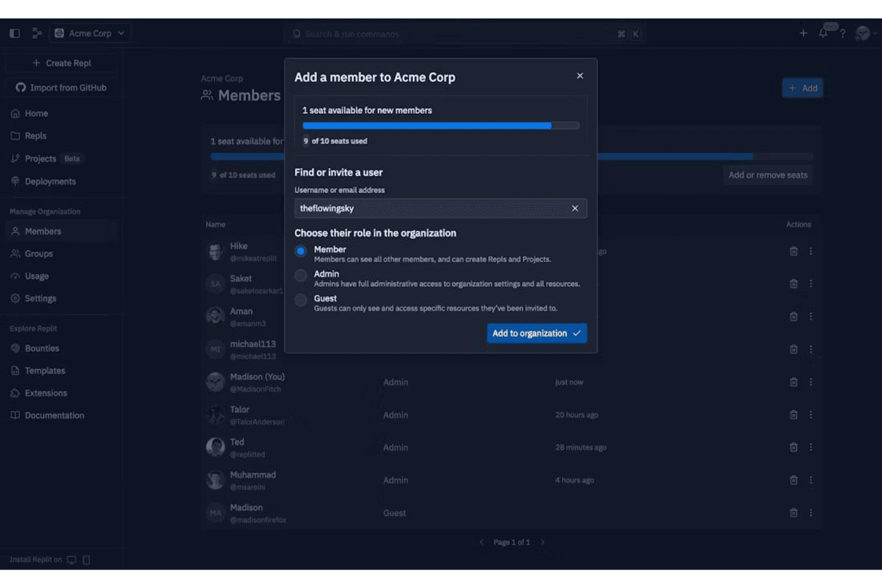Viewport: 882px width, 588px height.
Task: Select the Admin role radio button
Action: tap(301, 276)
